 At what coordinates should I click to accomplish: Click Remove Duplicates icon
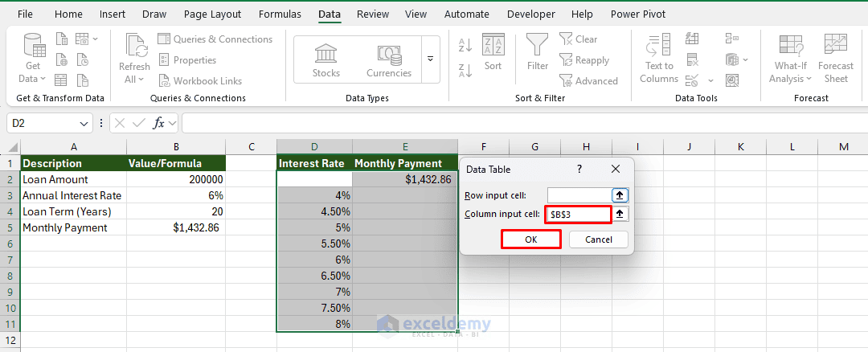pyautogui.click(x=692, y=59)
